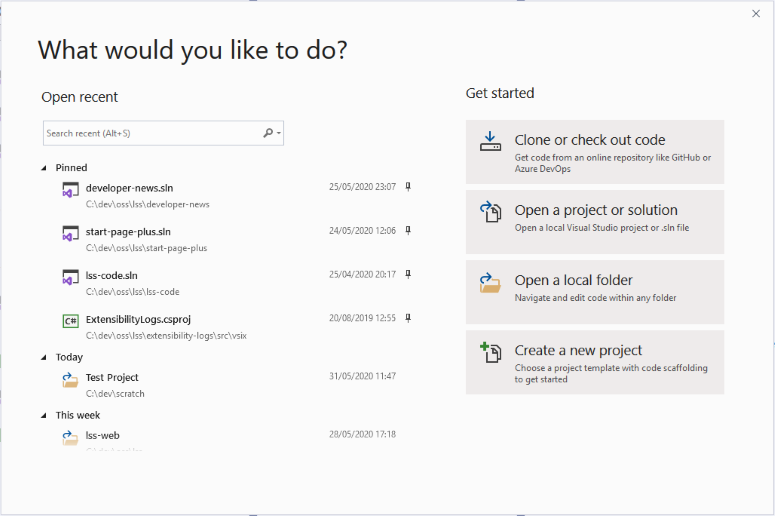The width and height of the screenshot is (775, 516).
Task: Click the Pinned group label
Action: pyautogui.click(x=71, y=168)
